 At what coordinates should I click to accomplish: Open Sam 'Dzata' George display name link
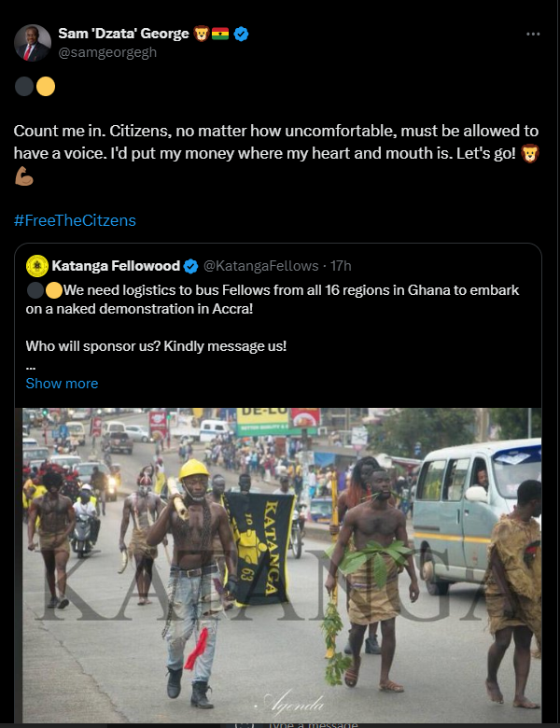[123, 35]
